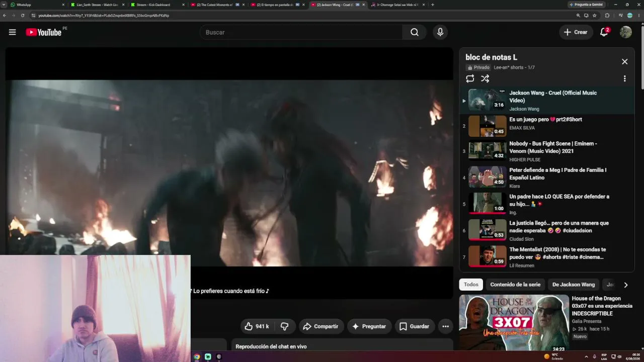Switch to Stream - Kick Dashboard tab
Image resolution: width=644 pixels, height=362 pixels.
(x=157, y=5)
